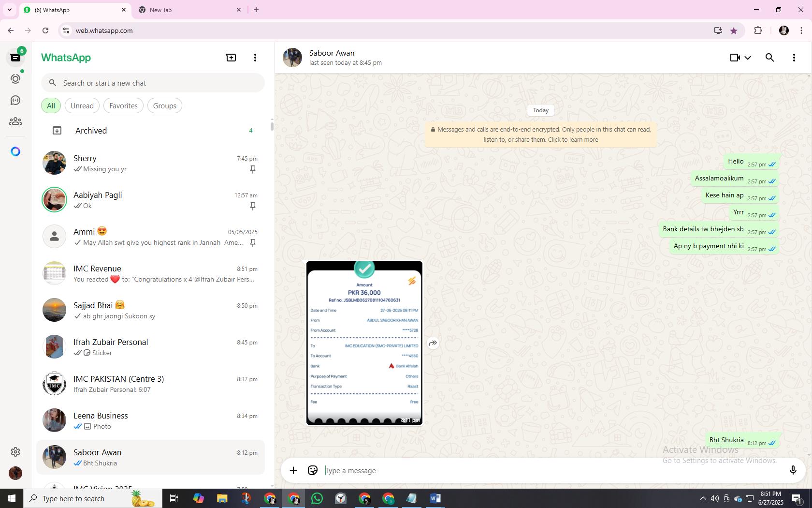812x508 pixels.
Task: Bookmark this page with the star icon
Action: [734, 30]
